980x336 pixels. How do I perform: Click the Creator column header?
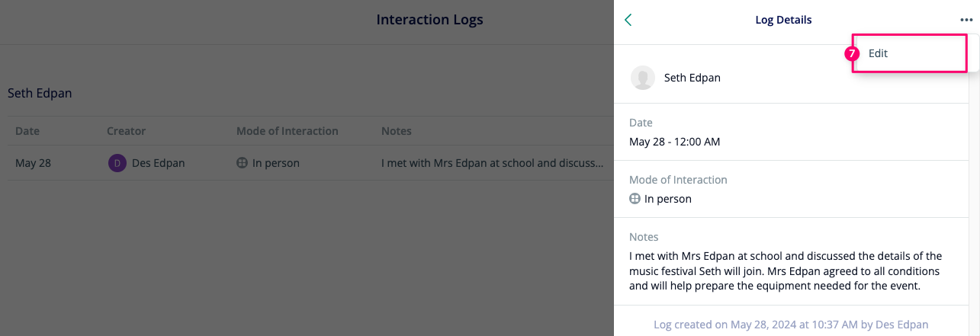click(126, 131)
